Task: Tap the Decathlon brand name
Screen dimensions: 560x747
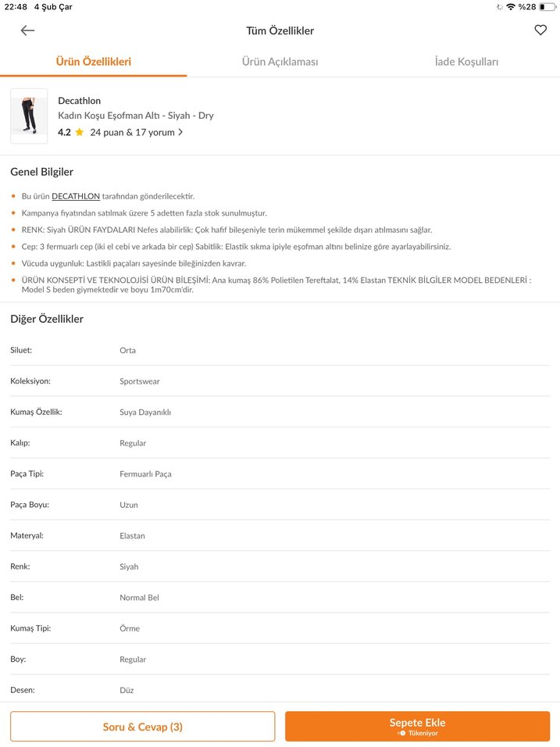Action: click(x=79, y=101)
